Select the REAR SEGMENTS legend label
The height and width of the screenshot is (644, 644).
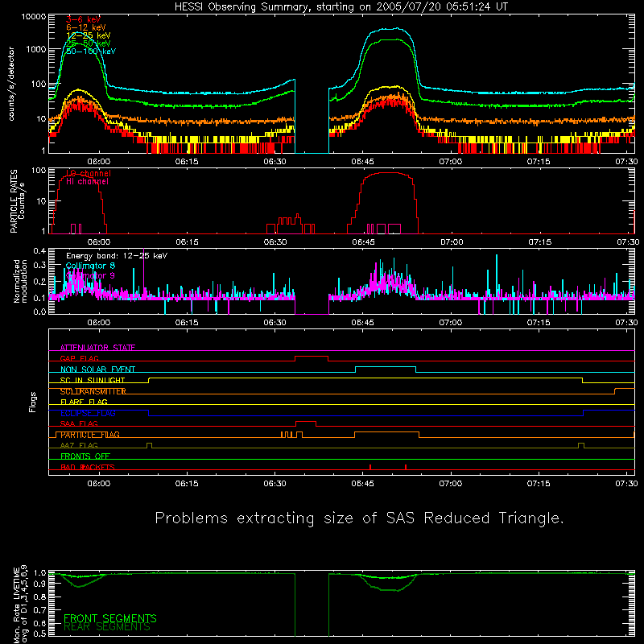click(x=107, y=627)
